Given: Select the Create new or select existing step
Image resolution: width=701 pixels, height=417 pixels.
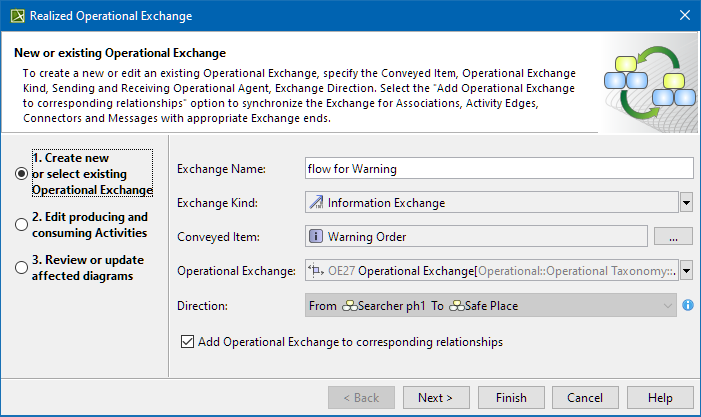Looking at the screenshot, I should coord(21,173).
